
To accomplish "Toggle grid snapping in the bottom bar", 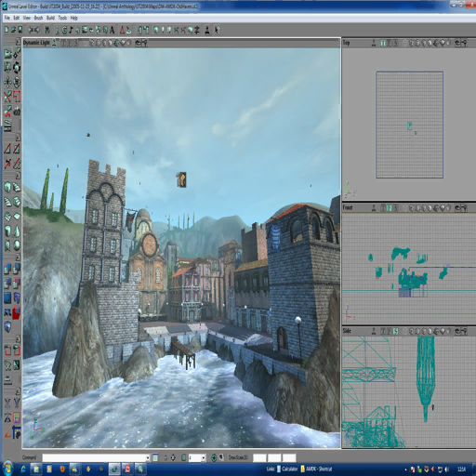I will [184, 457].
